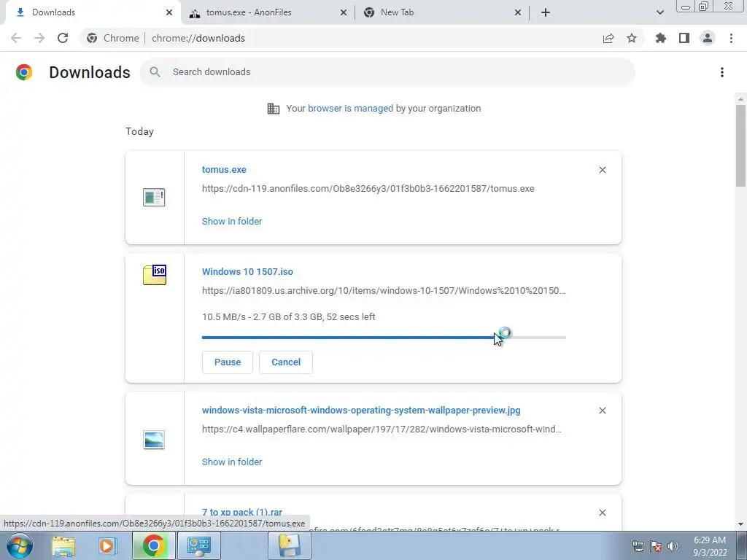Remove 7 to xp pack (1).rar entry
The image size is (747, 560).
(603, 513)
